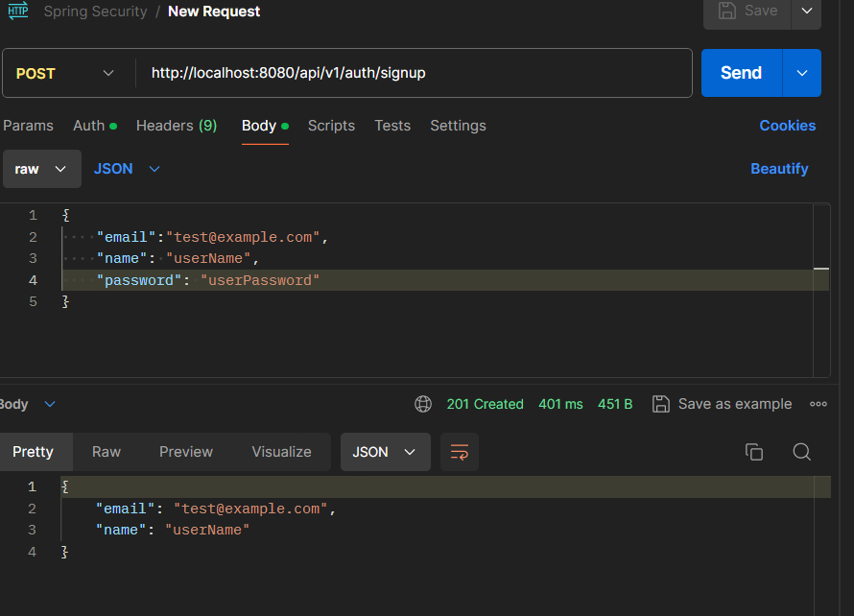Copy the response body with the copy icon
Viewport: 854px width, 616px height.
(x=754, y=452)
